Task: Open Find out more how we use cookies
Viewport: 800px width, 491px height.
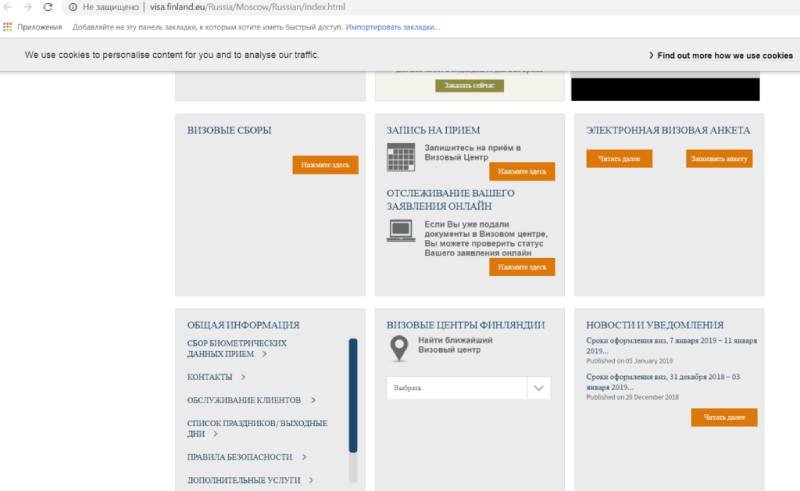Action: tap(721, 55)
